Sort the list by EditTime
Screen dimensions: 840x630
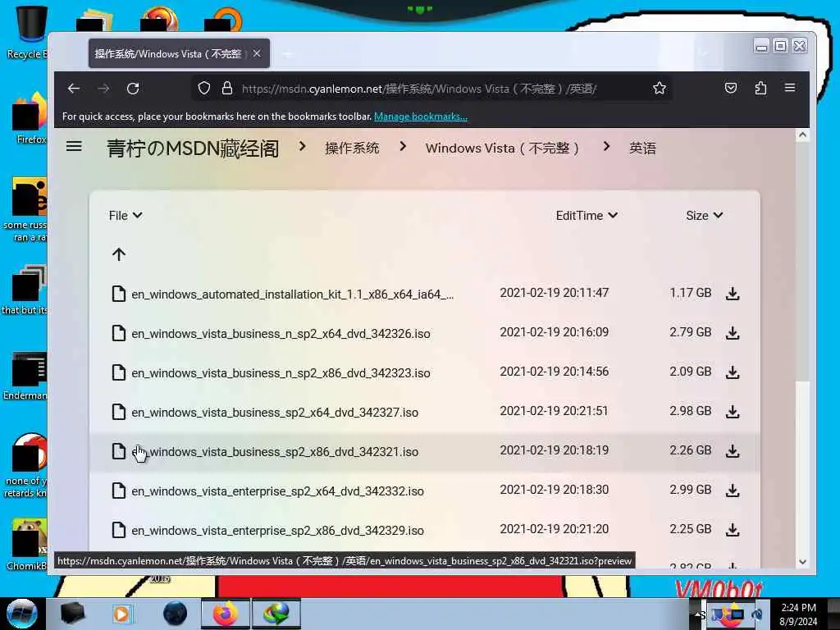587,216
